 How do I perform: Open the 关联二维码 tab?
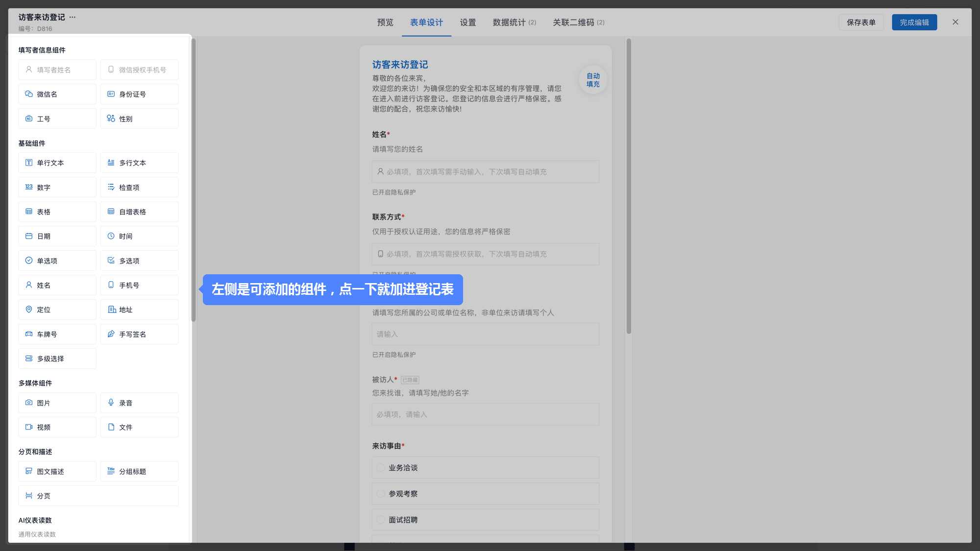click(x=579, y=23)
